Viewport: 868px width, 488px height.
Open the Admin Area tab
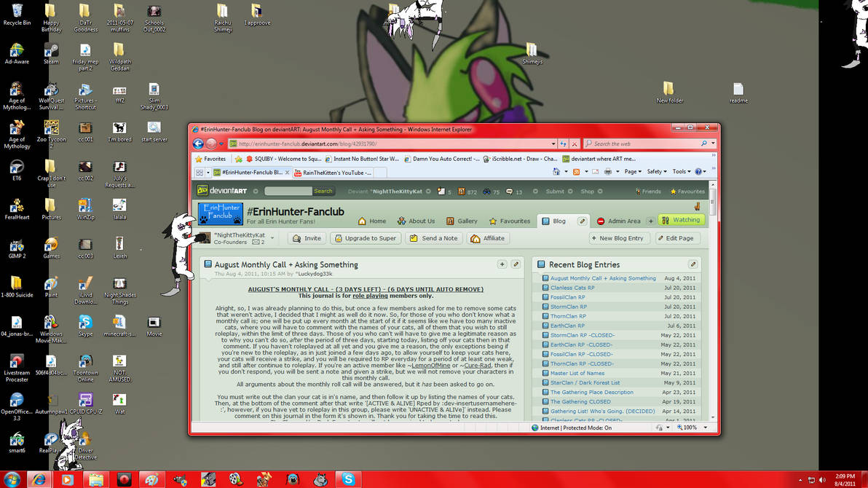(x=618, y=221)
